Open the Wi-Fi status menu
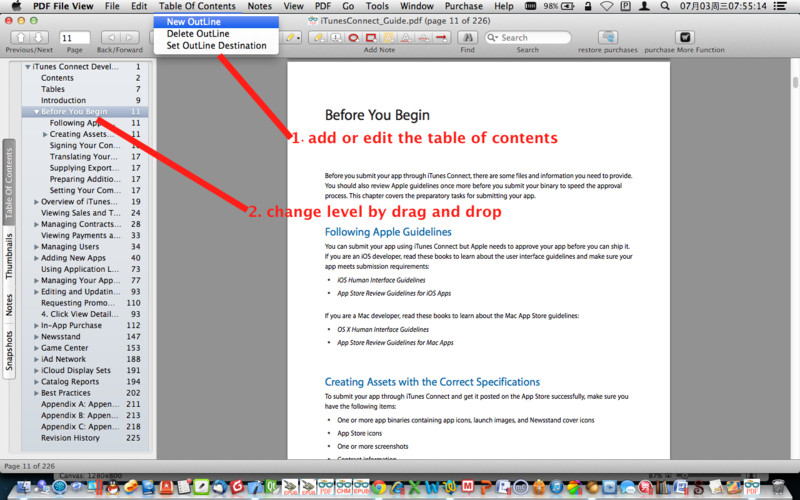The image size is (800, 500). [x=607, y=6]
